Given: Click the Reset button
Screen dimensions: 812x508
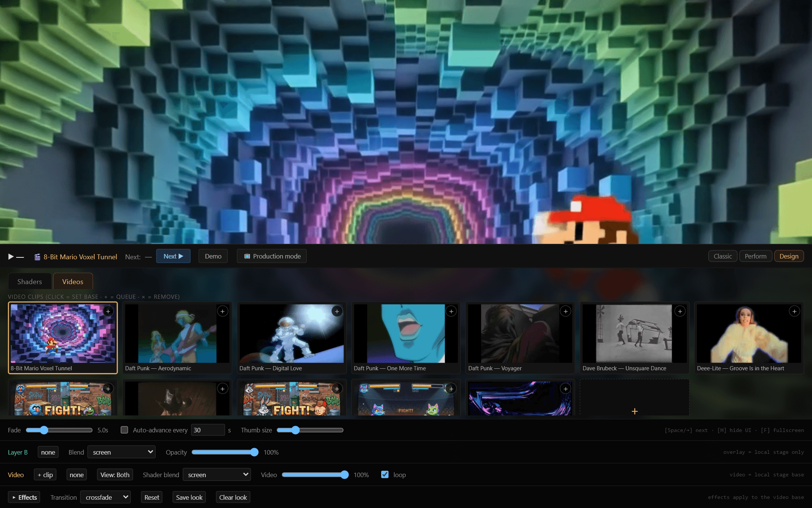Looking at the screenshot, I should (152, 497).
